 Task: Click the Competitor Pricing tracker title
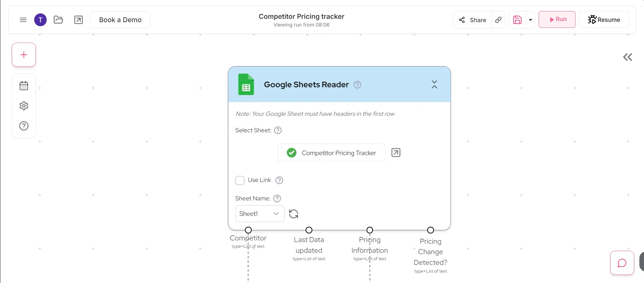[301, 16]
